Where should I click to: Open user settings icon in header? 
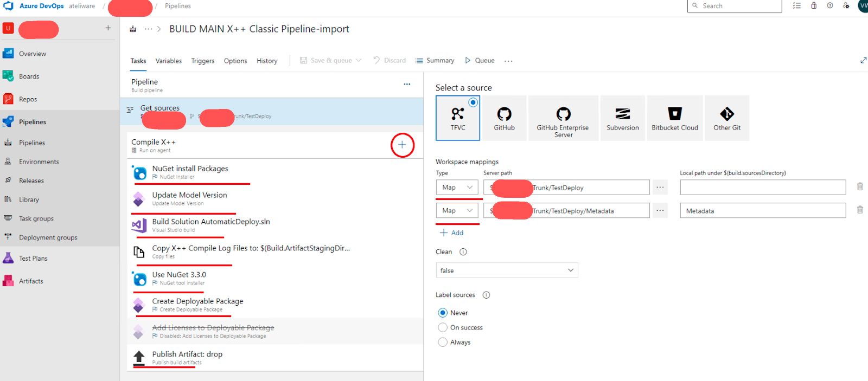[x=846, y=6]
